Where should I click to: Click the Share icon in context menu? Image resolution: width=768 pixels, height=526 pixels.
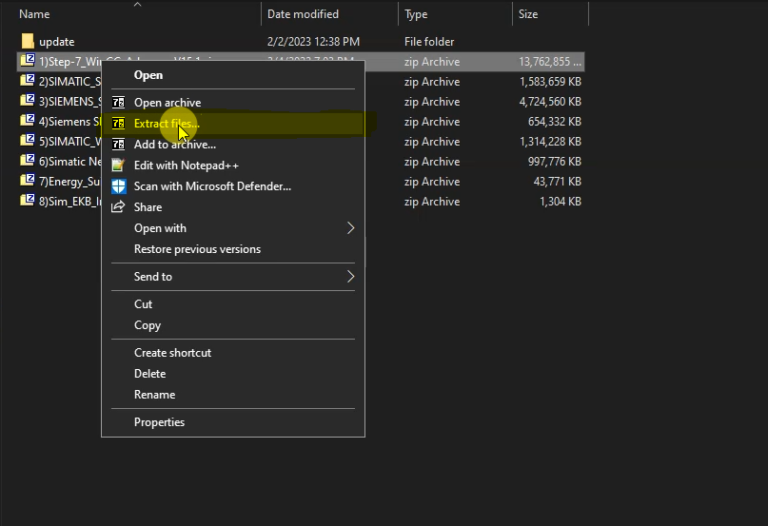(118, 207)
